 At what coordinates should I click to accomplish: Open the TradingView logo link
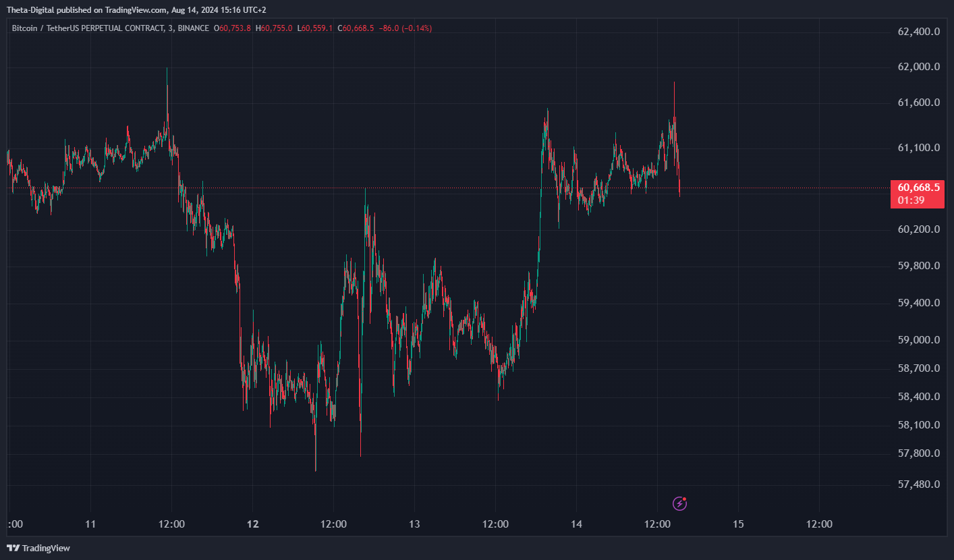(x=38, y=548)
